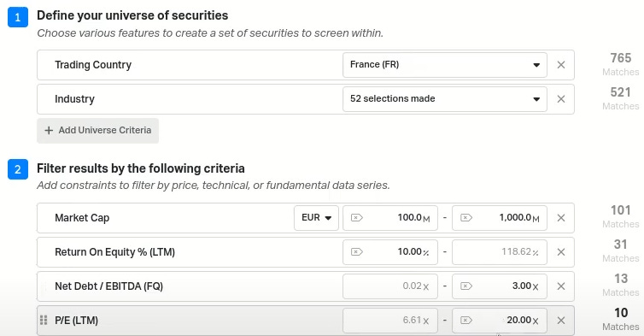Viewport: 644px width, 336px height.
Task: Remove the Industry universe criterion
Action: click(x=561, y=99)
